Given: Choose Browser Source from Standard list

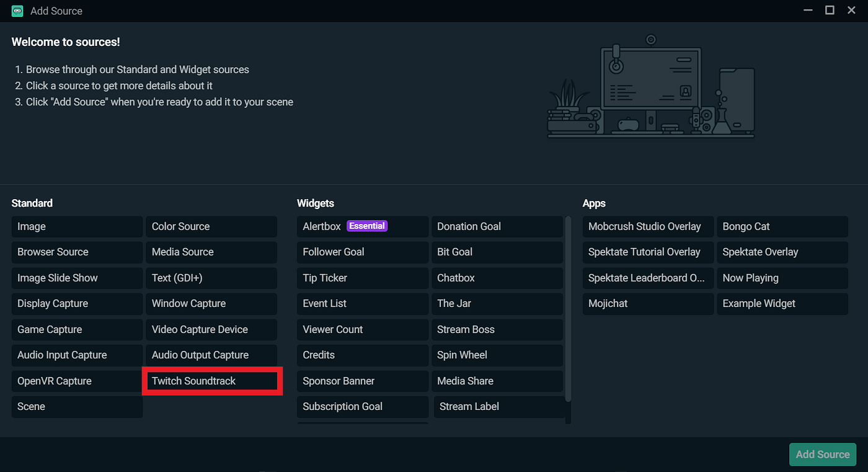Looking at the screenshot, I should [x=77, y=252].
